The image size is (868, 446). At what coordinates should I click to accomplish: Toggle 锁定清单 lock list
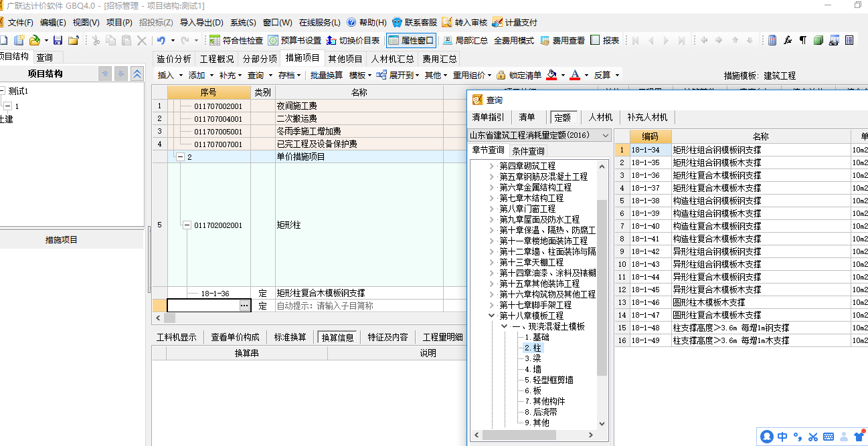[x=519, y=75]
